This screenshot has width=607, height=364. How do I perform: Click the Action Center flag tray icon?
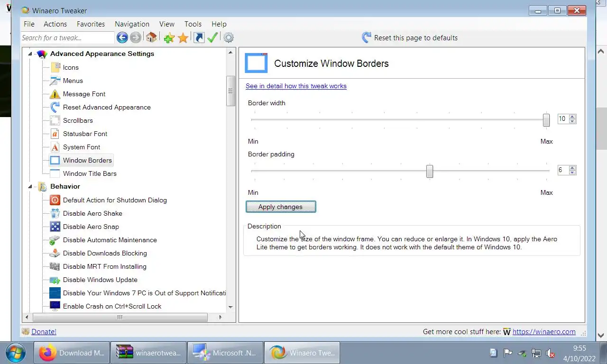pyautogui.click(x=508, y=353)
